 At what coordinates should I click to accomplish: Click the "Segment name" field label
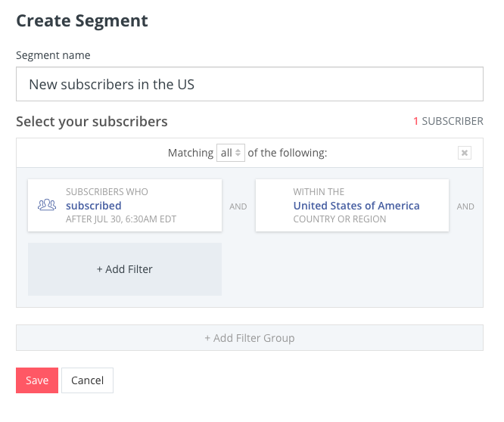pyautogui.click(x=53, y=55)
